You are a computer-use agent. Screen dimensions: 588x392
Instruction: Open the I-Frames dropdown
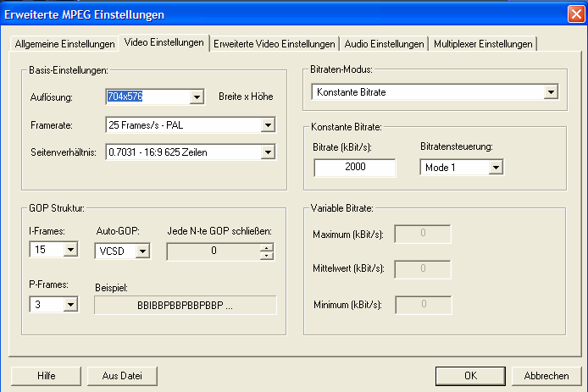(70, 250)
